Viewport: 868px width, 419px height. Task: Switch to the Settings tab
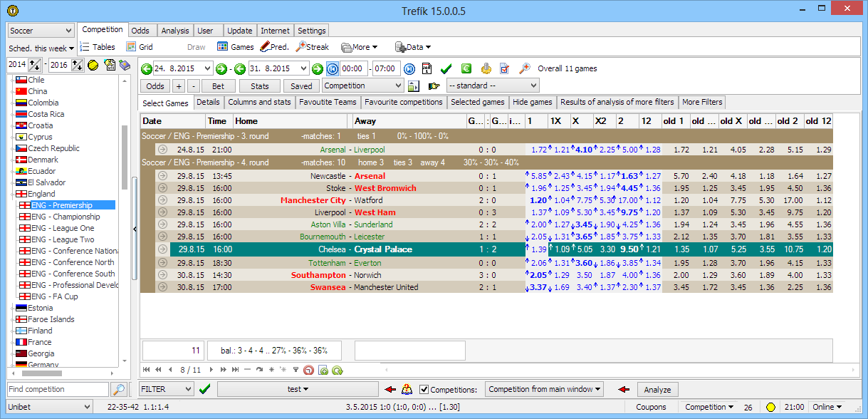[x=311, y=31]
